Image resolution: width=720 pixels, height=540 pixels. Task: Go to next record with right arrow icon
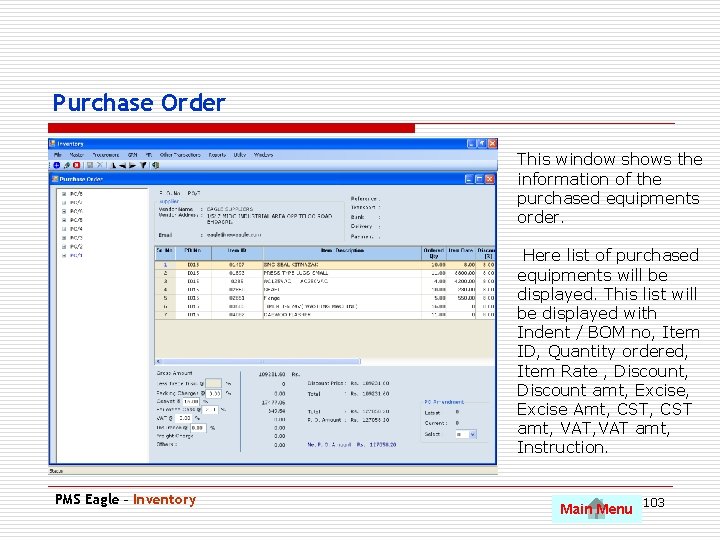(x=132, y=165)
